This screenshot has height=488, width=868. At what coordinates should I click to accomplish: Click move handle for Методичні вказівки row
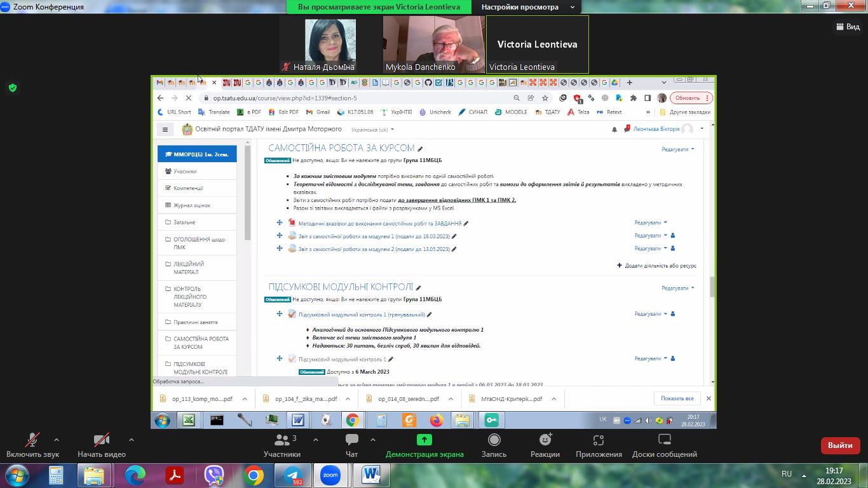click(x=280, y=223)
